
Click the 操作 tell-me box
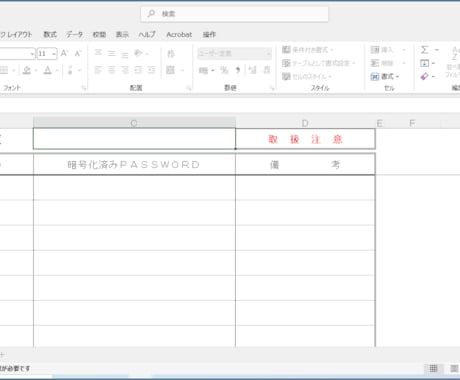[x=209, y=34]
